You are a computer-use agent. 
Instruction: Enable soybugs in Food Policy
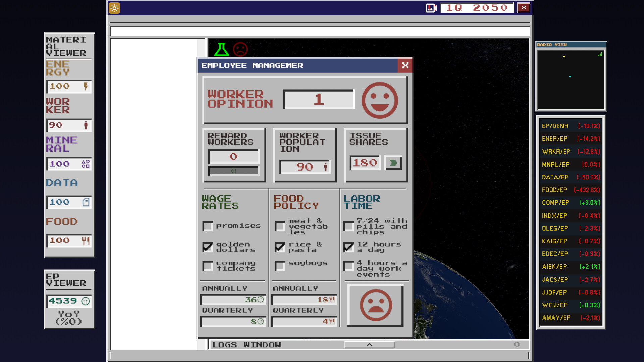point(279,266)
